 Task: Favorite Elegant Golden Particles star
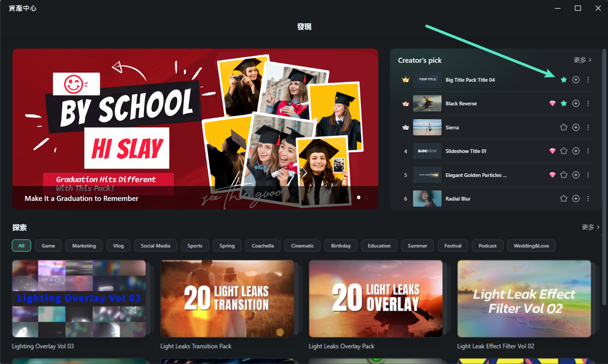coord(563,175)
